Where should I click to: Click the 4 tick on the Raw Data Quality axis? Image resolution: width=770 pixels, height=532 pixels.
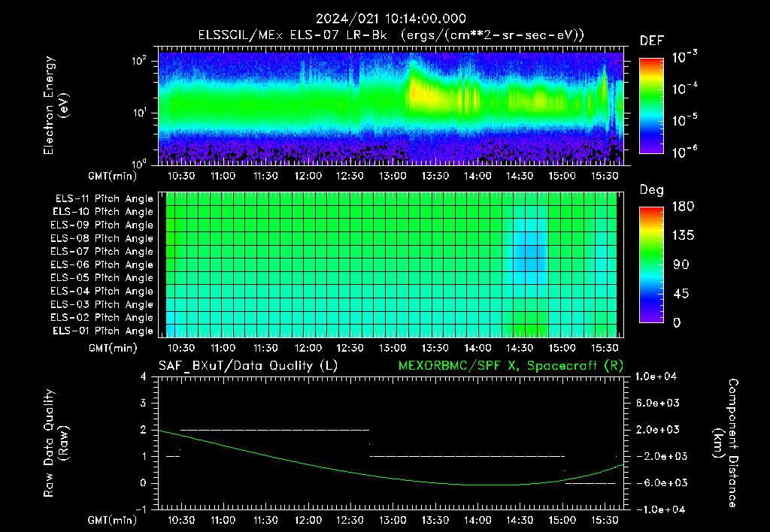click(x=143, y=376)
